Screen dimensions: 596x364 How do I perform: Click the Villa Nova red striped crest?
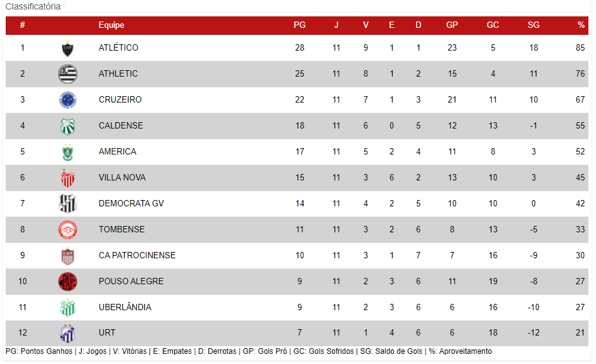[68, 178]
